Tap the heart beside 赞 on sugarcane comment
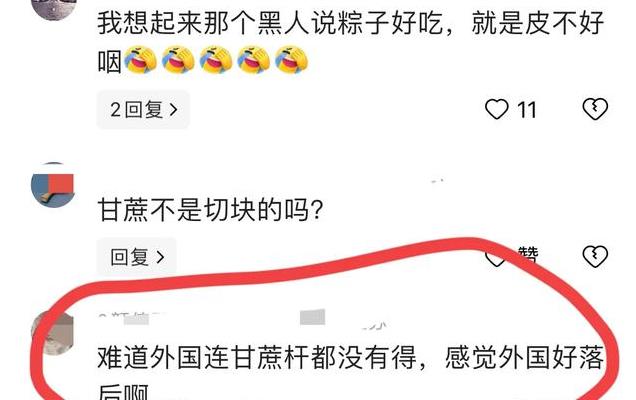Image resolution: width=636 pixels, height=400 pixels. click(x=495, y=257)
